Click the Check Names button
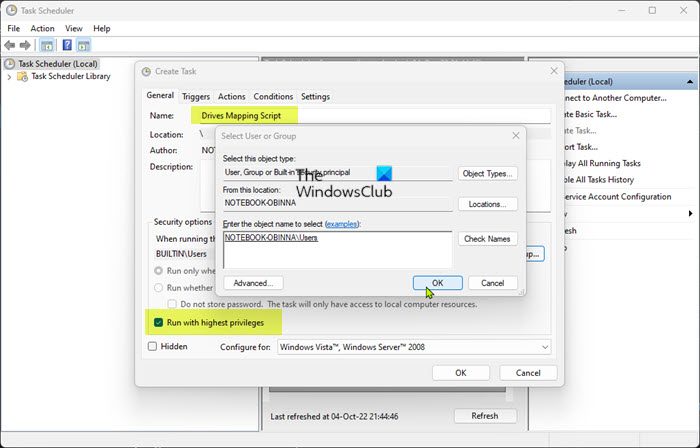Viewport: 700px width, 448px height. tap(488, 239)
